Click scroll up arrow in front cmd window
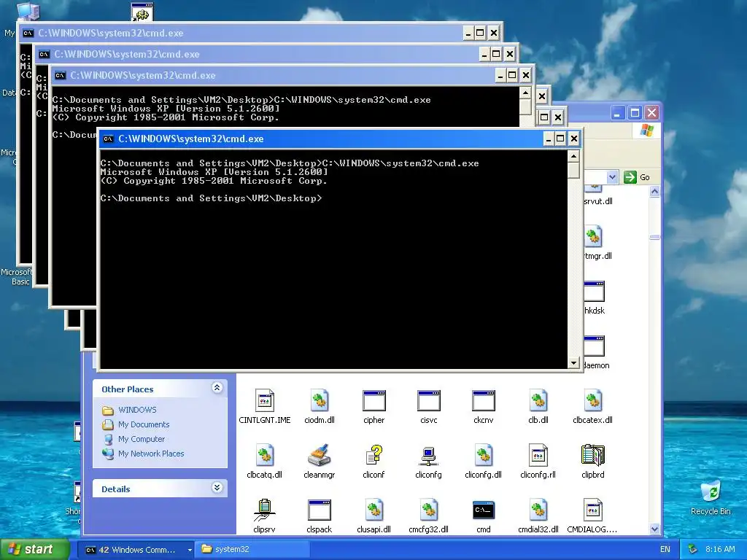The height and width of the screenshot is (560, 747). point(573,157)
